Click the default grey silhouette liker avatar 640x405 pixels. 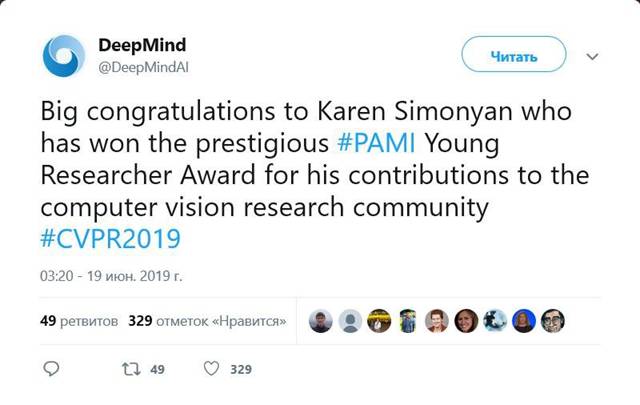coord(350,321)
